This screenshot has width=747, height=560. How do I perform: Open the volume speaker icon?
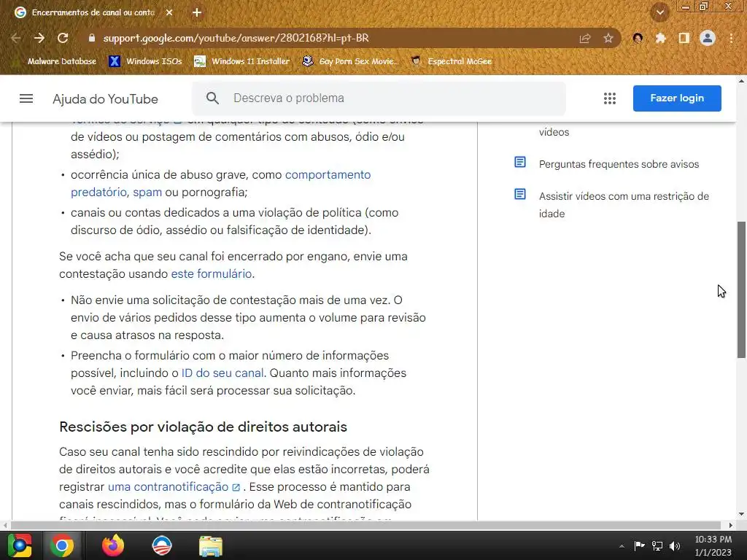[x=675, y=545]
